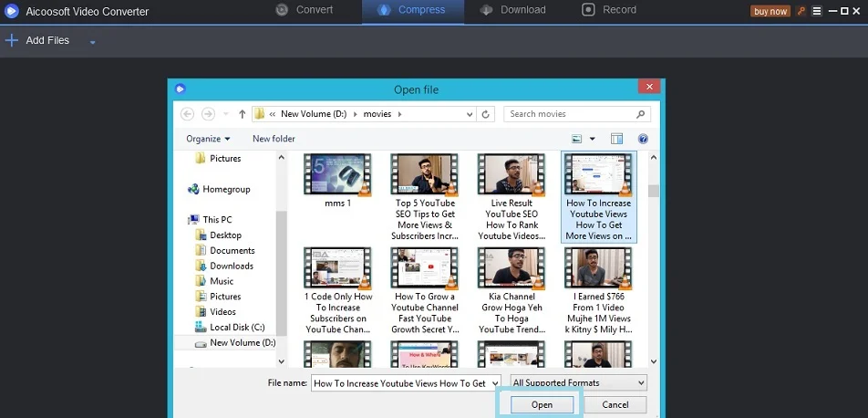
Task: Switch to the Download tab
Action: point(512,10)
